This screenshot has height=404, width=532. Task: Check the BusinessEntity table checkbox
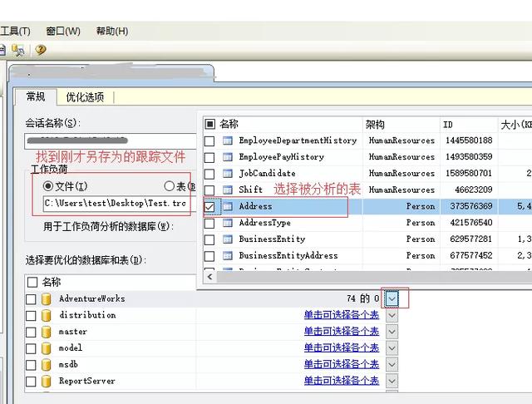[209, 239]
